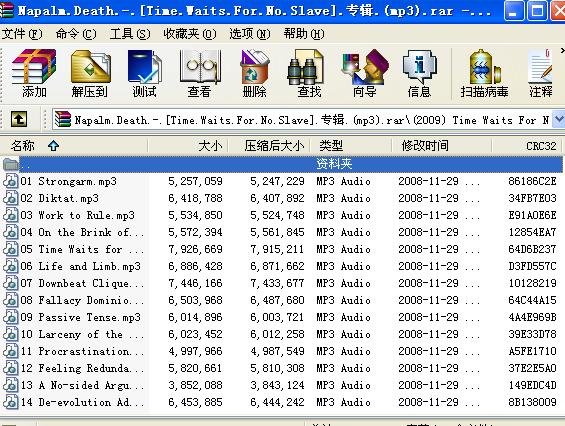This screenshot has width=565, height=426.
Task: Start 扫描病毒 (Virus scan) tool
Action: pyautogui.click(x=484, y=74)
